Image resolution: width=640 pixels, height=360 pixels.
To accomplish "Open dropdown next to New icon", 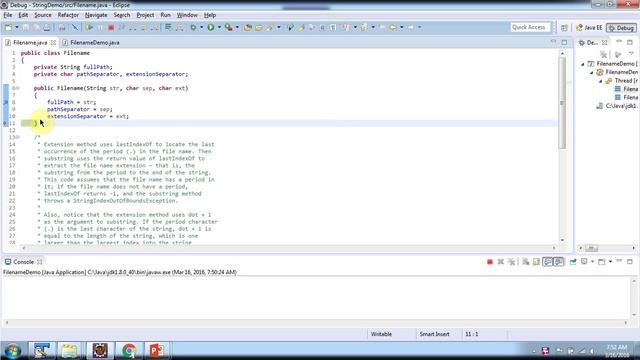I will point(17,27).
